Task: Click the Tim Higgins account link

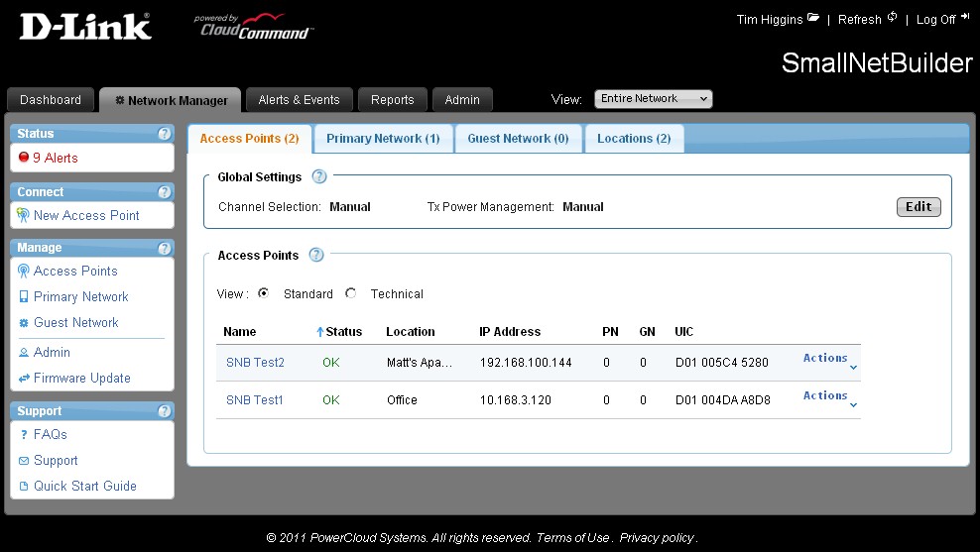Action: click(x=770, y=20)
